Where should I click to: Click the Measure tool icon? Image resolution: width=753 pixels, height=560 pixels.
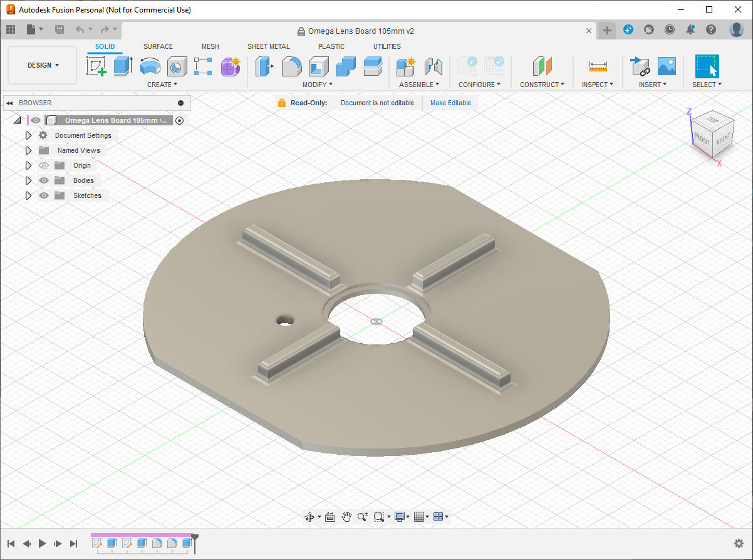598,66
